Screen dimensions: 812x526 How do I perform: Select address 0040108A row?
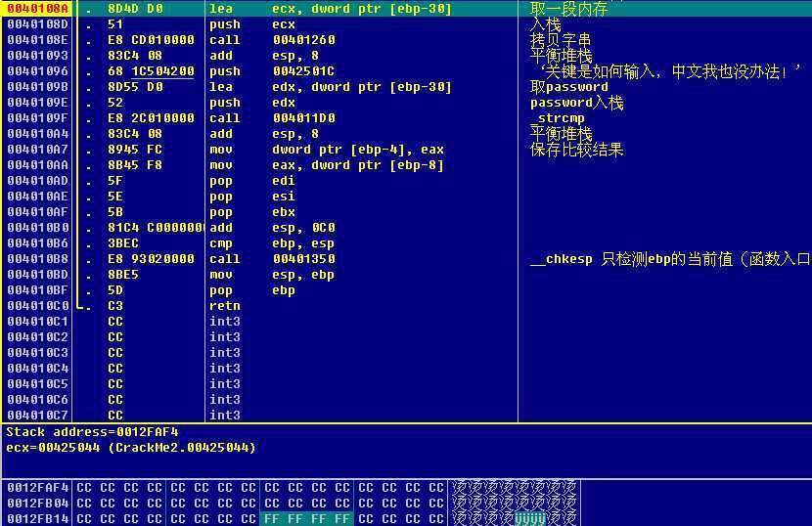[406, 8]
